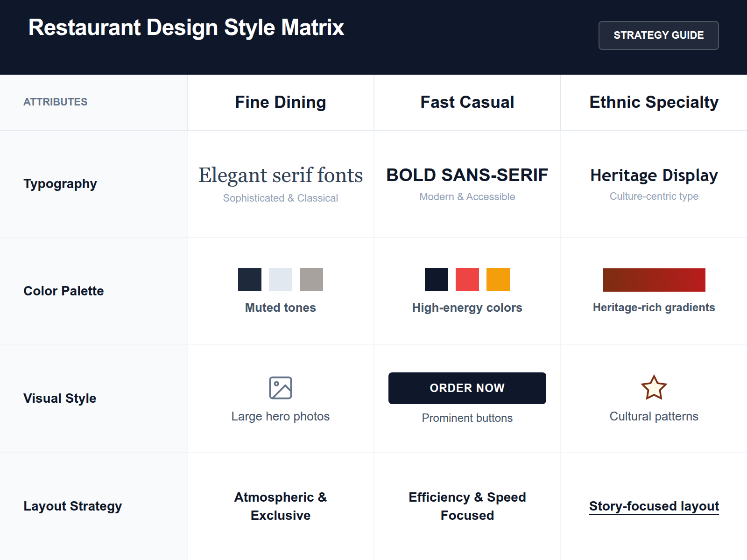Click the image placeholder icon for Large hero photos
747x560 pixels.
tap(280, 388)
